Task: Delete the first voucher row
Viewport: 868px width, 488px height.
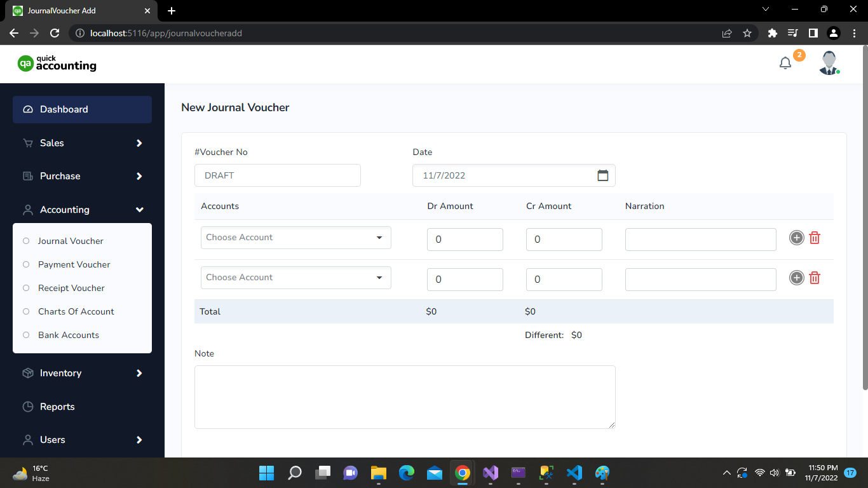Action: point(815,238)
